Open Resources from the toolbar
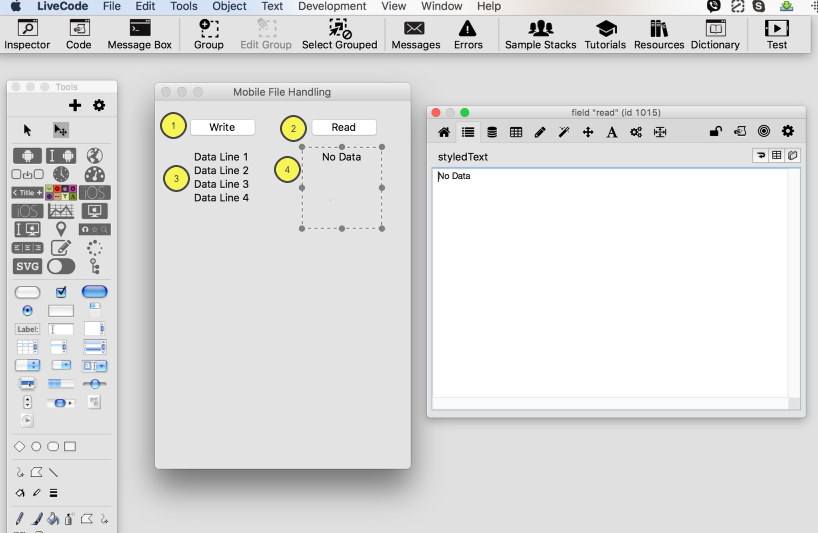 [659, 34]
